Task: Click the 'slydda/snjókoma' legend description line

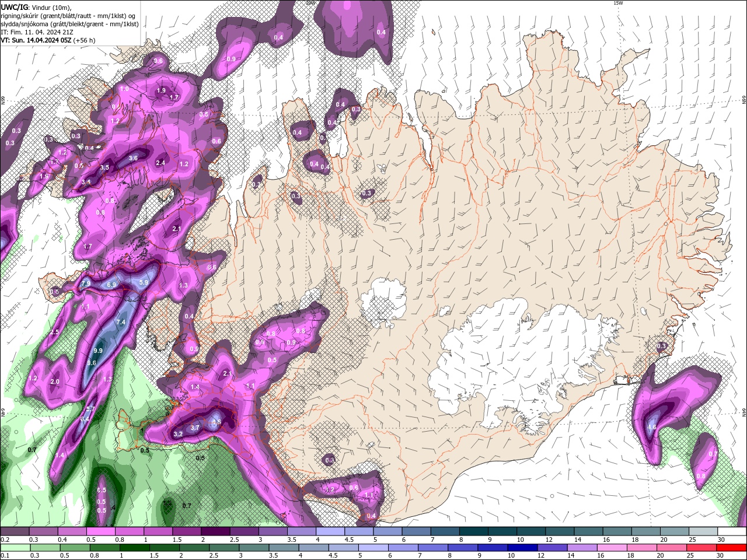Action: point(69,24)
